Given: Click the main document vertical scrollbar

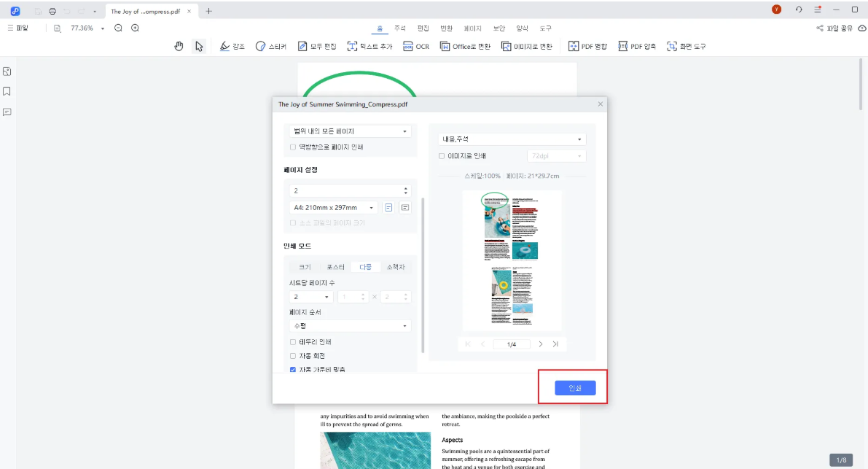Looking at the screenshot, I should click(861, 84).
